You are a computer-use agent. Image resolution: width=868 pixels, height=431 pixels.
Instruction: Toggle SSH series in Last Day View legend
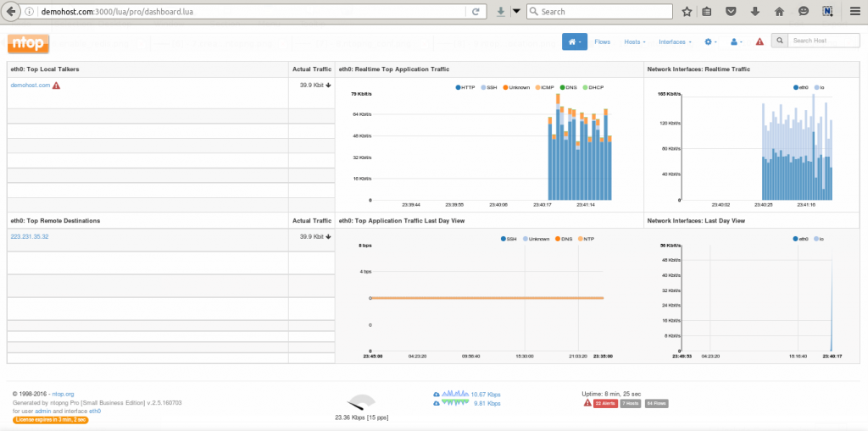pyautogui.click(x=510, y=239)
